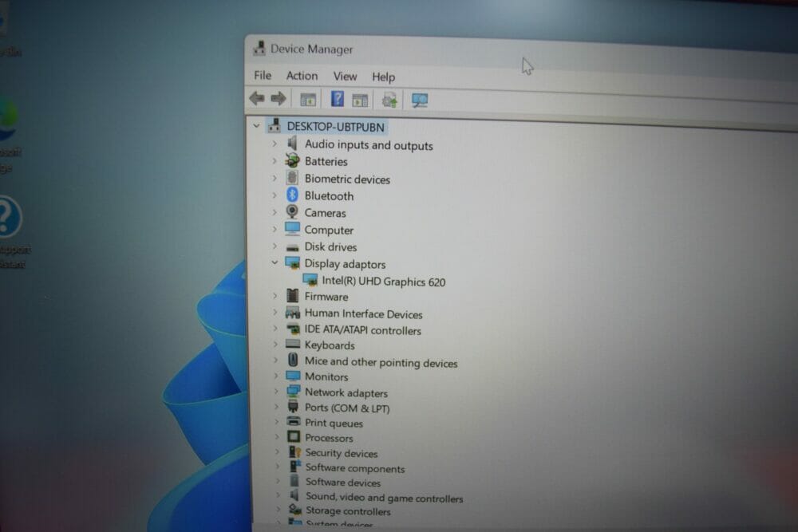Click the Bluetooth category icon
The width and height of the screenshot is (798, 532).
(x=292, y=195)
